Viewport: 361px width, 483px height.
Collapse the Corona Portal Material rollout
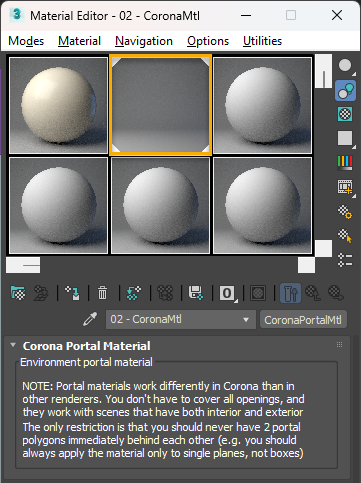tap(13, 345)
